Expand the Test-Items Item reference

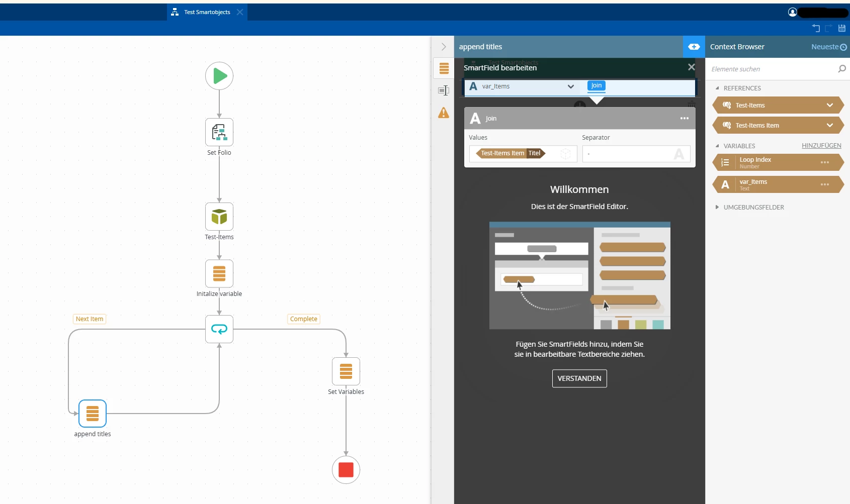(x=830, y=125)
